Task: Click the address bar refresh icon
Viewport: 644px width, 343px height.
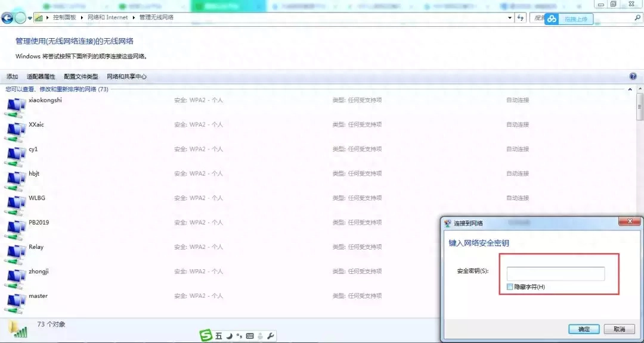Action: coord(521,18)
